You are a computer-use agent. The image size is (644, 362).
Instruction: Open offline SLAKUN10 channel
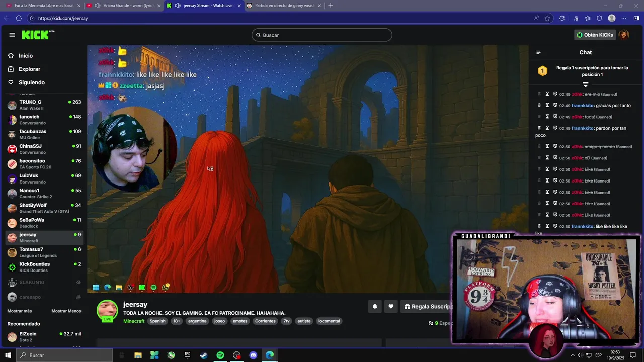pyautogui.click(x=44, y=282)
